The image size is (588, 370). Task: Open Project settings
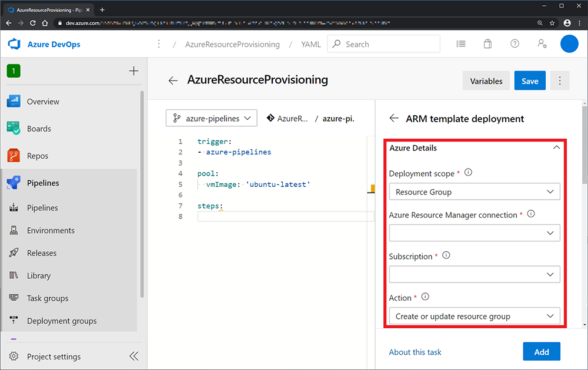[x=54, y=356]
